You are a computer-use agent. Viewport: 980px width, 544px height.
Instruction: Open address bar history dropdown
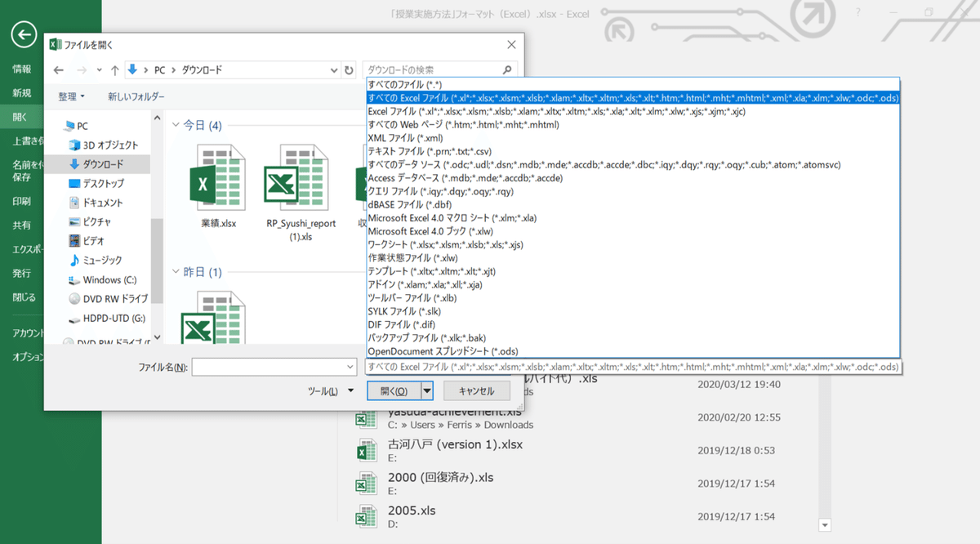click(x=336, y=70)
